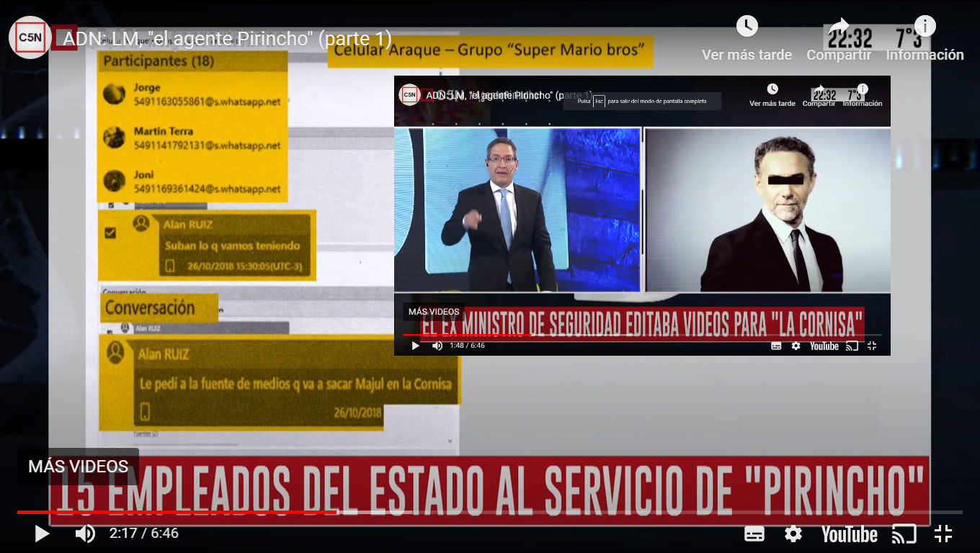Mute the volume in the main outer player

pyautogui.click(x=85, y=534)
